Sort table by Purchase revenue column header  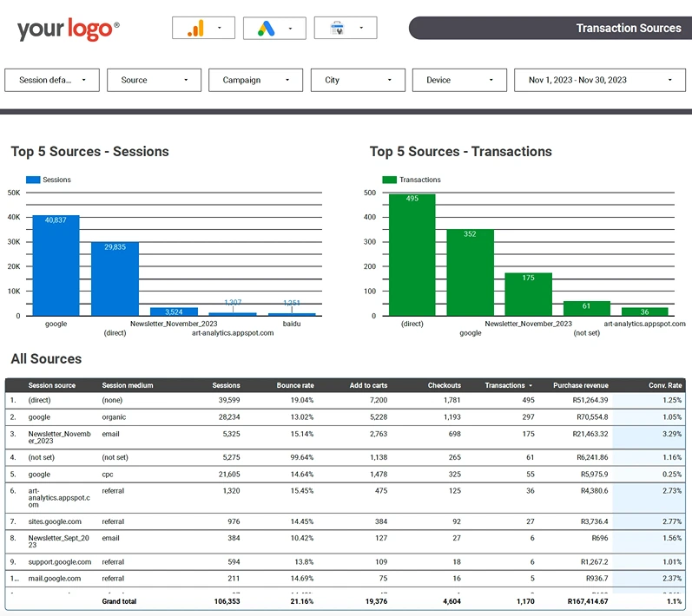(580, 385)
